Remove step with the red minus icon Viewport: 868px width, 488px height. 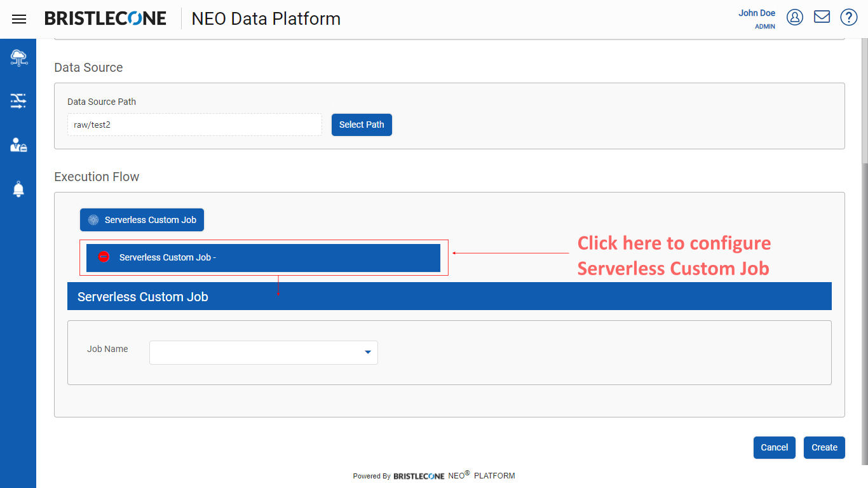pos(104,257)
